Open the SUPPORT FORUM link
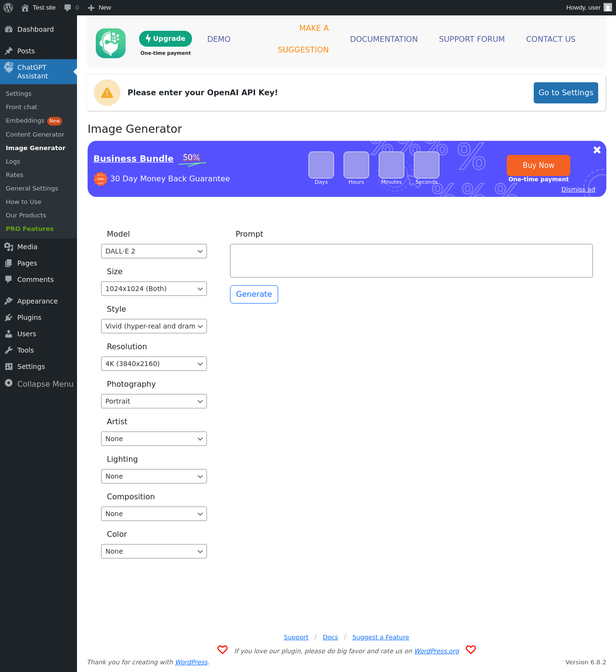This screenshot has width=616, height=672. (472, 39)
